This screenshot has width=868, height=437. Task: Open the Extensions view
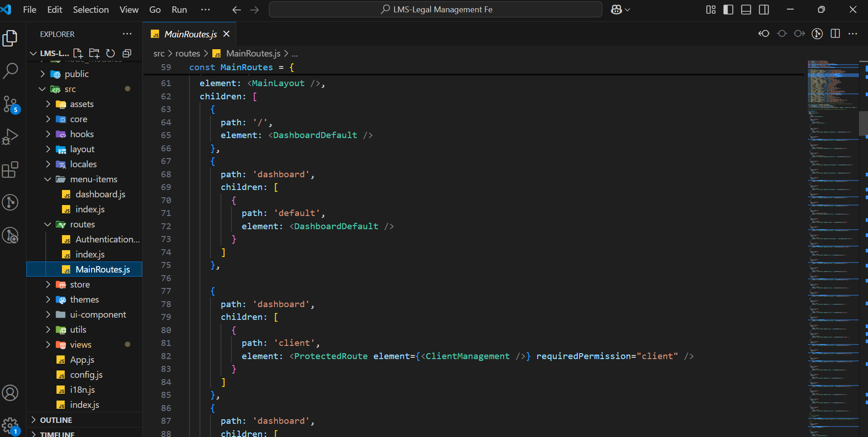(10, 170)
